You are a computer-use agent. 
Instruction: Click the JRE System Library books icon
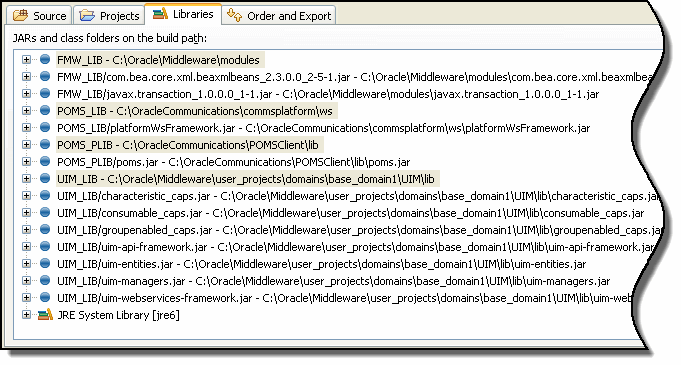(x=45, y=314)
